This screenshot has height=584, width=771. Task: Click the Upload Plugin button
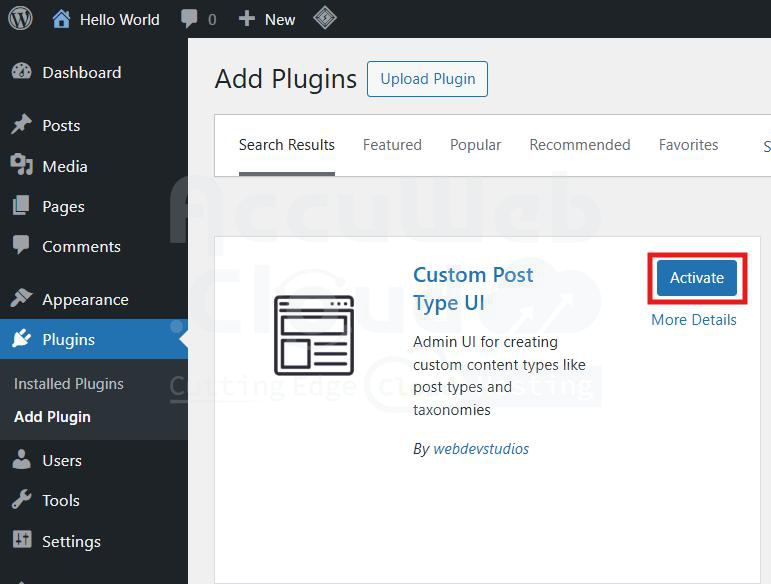(427, 79)
